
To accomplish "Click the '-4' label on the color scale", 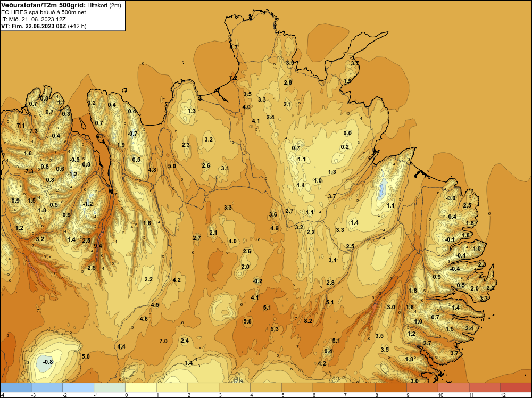I will point(2,395).
